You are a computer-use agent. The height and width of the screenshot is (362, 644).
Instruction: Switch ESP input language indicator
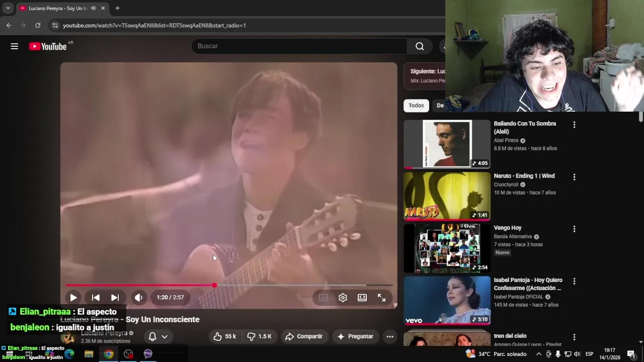click(589, 354)
